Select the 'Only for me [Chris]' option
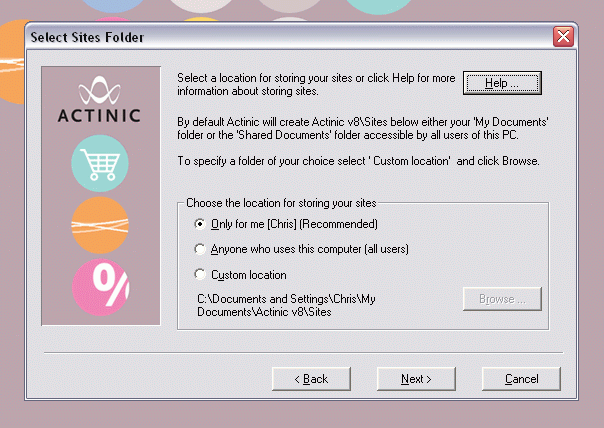Viewport: 604px width, 428px height. coord(200,223)
